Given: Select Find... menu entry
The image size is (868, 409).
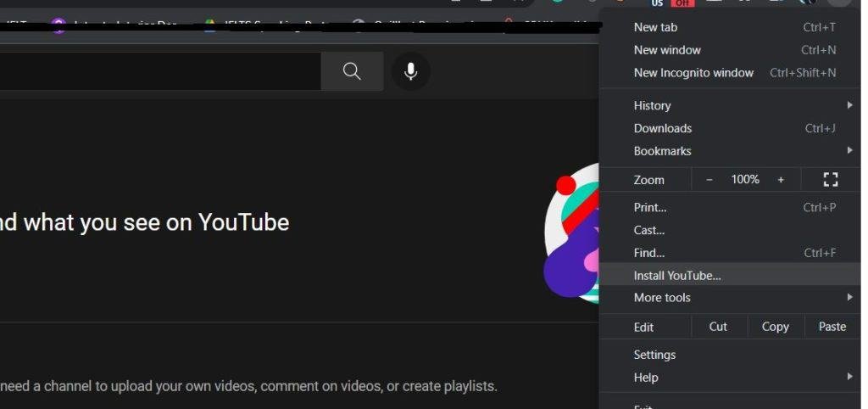Looking at the screenshot, I should [x=730, y=253].
